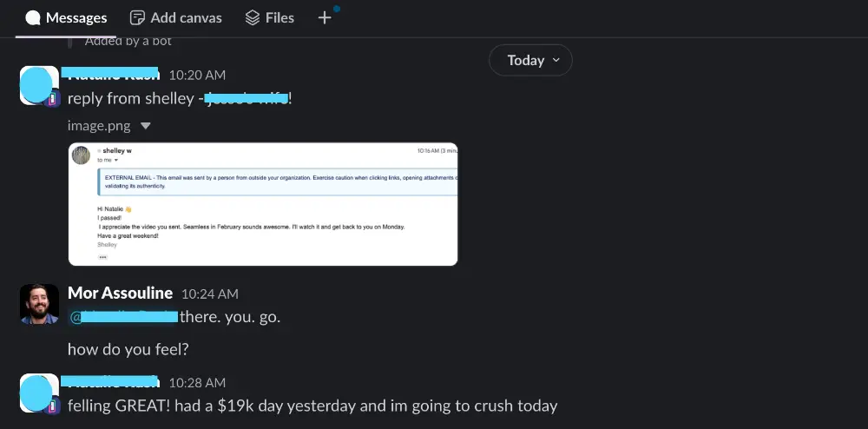Click the status badge on the 10:28 AM avatar
This screenshot has height=429, width=868.
click(52, 406)
